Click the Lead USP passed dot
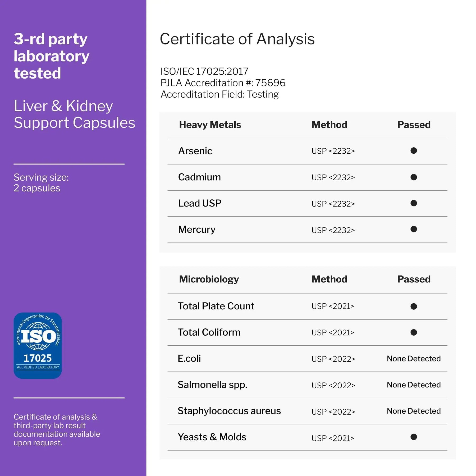476x476 pixels. point(414,203)
